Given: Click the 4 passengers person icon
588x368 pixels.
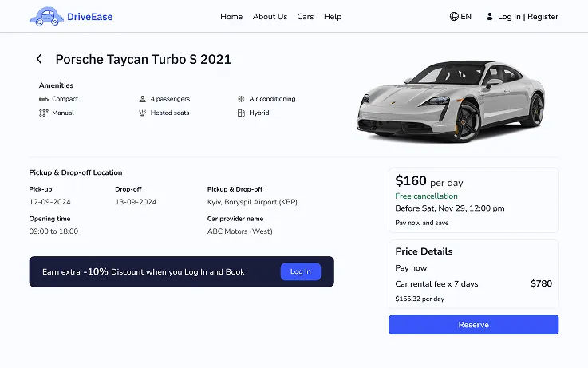Looking at the screenshot, I should (x=143, y=99).
